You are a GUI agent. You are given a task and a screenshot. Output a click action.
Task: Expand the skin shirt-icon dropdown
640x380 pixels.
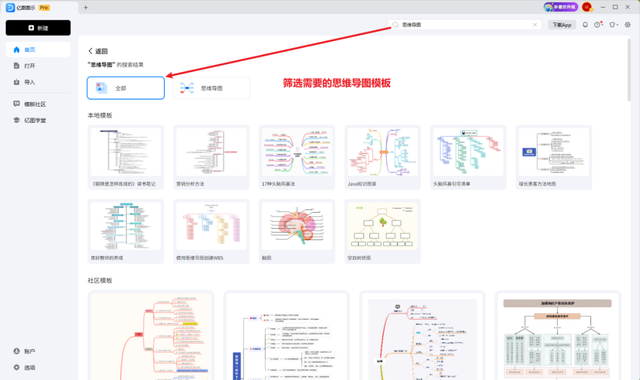click(613, 25)
